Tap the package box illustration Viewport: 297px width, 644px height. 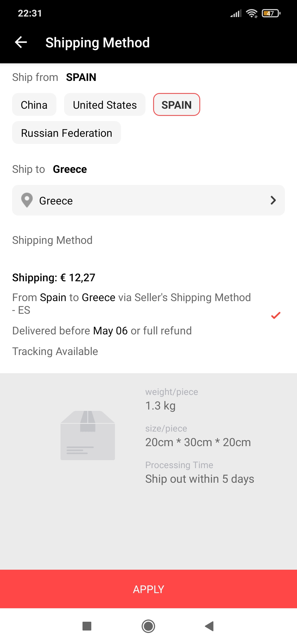(x=88, y=435)
